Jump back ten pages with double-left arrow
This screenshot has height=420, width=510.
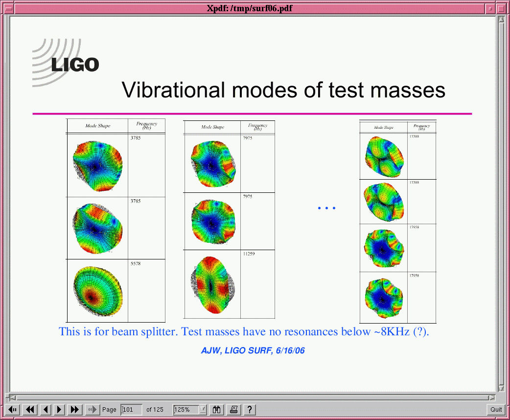tap(30, 409)
